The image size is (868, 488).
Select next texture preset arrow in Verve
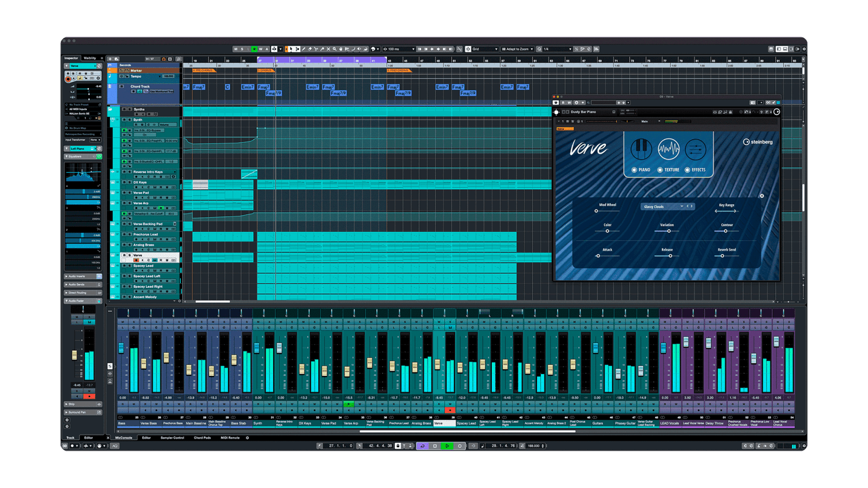pyautogui.click(x=692, y=207)
